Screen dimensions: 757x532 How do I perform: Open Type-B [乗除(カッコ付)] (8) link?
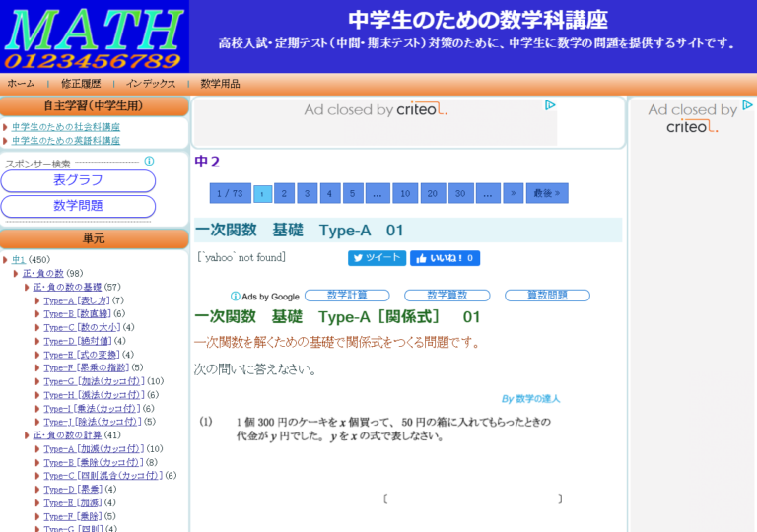94,462
